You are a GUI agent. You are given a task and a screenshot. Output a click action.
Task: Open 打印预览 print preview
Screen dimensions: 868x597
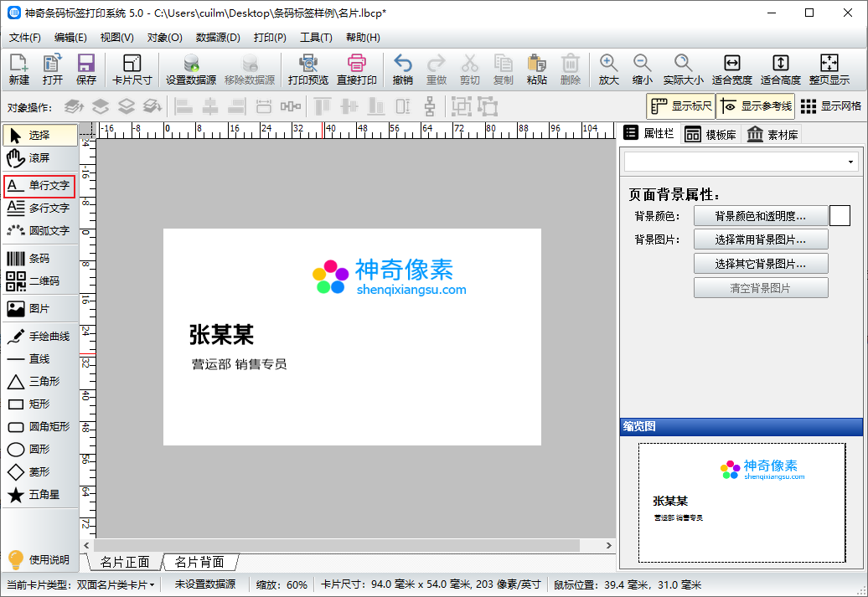308,69
